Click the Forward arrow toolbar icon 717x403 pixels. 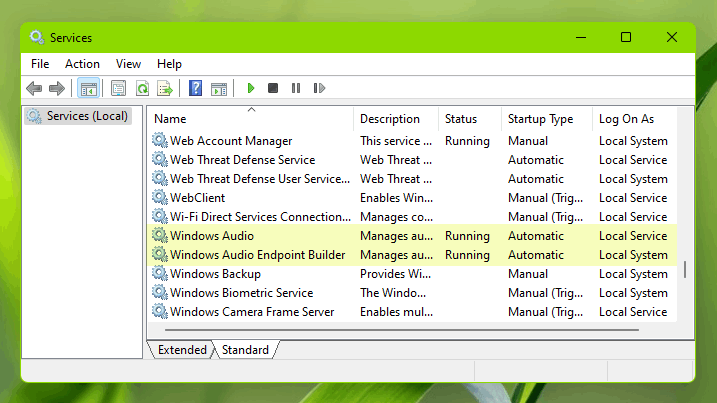(57, 88)
